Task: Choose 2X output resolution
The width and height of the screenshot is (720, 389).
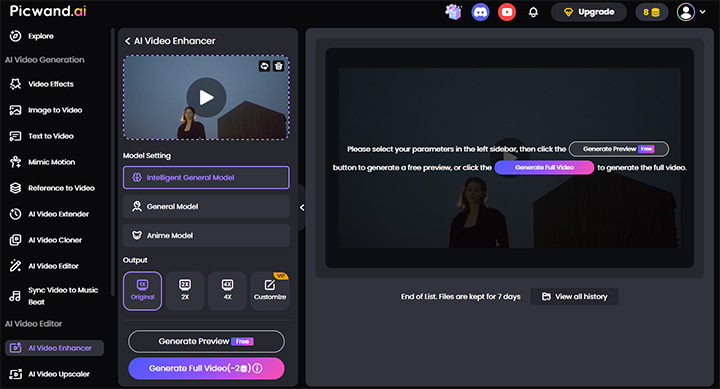Action: click(x=185, y=291)
